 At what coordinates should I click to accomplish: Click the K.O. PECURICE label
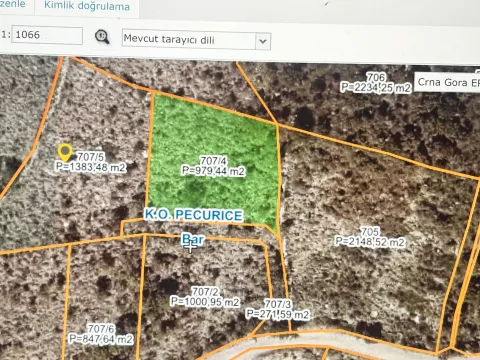pyautogui.click(x=194, y=215)
